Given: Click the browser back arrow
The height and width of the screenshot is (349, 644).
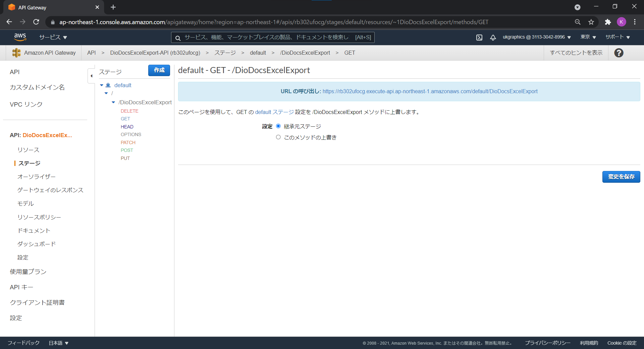Looking at the screenshot, I should click(x=9, y=22).
